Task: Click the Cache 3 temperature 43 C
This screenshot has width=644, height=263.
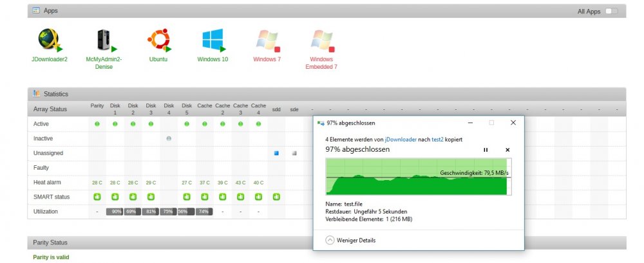Action: click(240, 183)
